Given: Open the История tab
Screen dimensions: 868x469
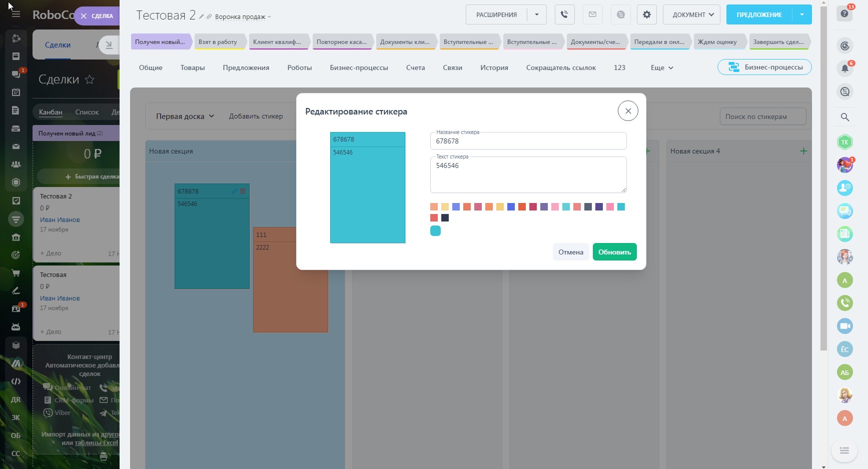Looking at the screenshot, I should 494,67.
